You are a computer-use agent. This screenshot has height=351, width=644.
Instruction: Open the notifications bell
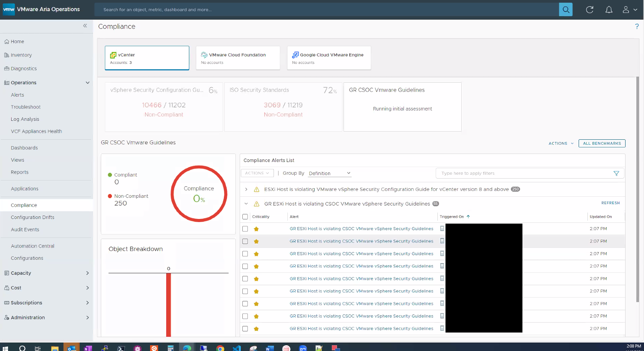pyautogui.click(x=609, y=10)
